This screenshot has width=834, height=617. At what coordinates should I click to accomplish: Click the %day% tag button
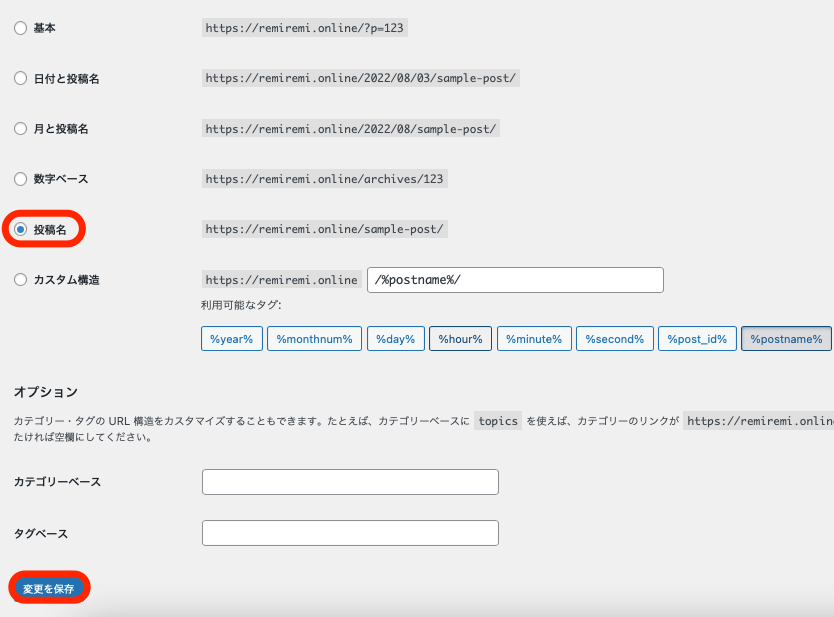[396, 339]
